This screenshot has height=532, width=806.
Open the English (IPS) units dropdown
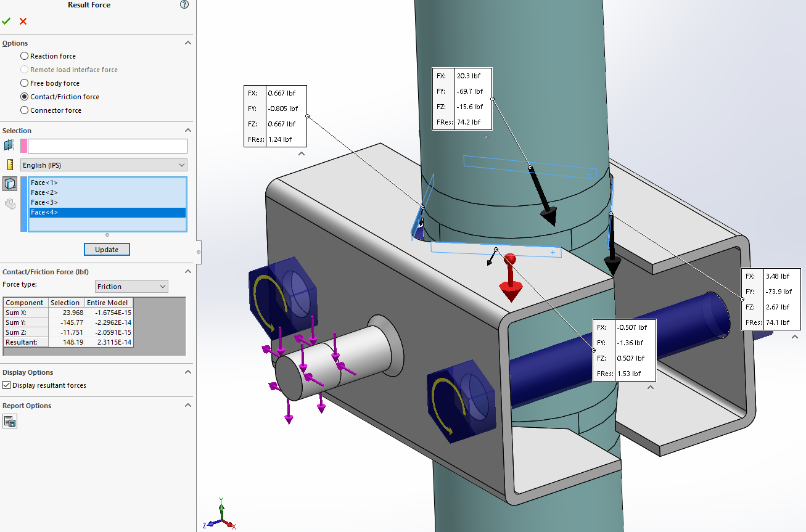click(181, 165)
